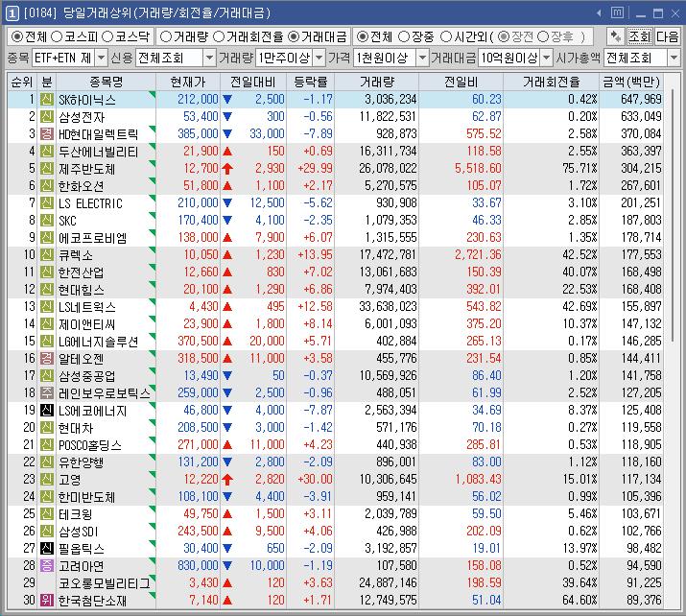
Task: Click the 주 badge icon for 레인보우로보틱스
Action: [x=47, y=392]
